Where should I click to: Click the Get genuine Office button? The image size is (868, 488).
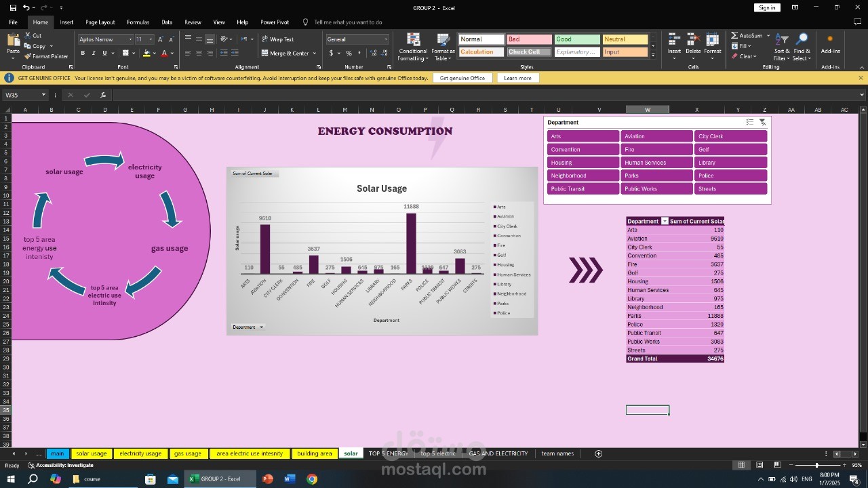pyautogui.click(x=462, y=78)
